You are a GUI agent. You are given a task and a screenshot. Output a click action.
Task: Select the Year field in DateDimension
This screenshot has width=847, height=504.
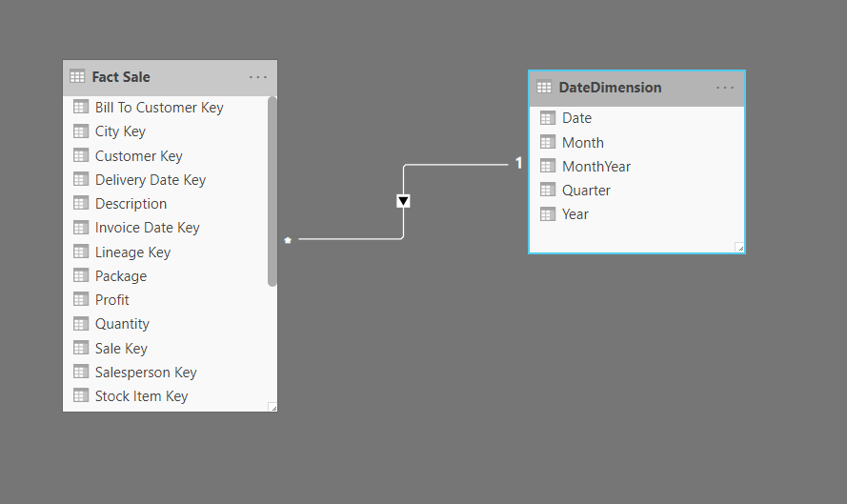[x=575, y=214]
